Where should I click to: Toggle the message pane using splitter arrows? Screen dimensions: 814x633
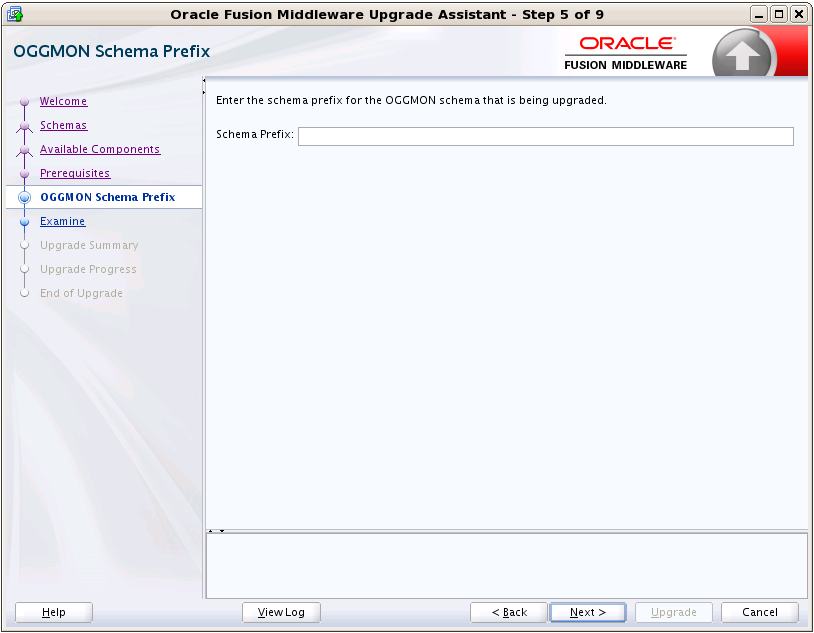point(216,531)
